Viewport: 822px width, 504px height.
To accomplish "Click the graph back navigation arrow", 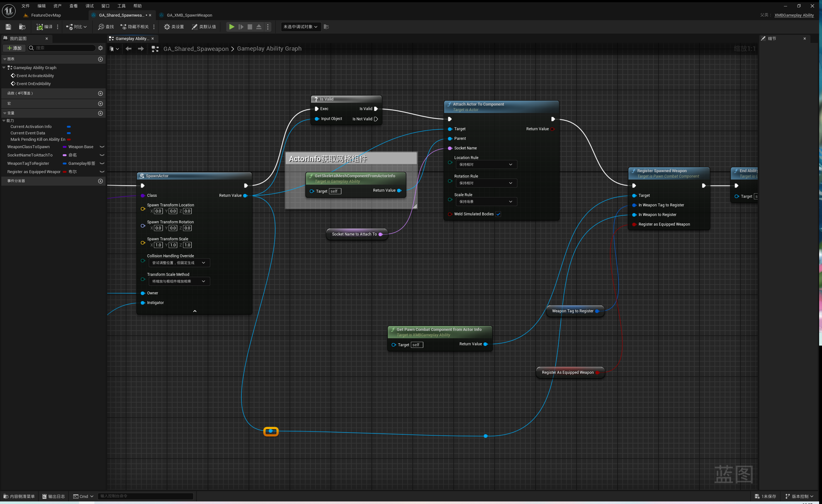I will [x=128, y=49].
